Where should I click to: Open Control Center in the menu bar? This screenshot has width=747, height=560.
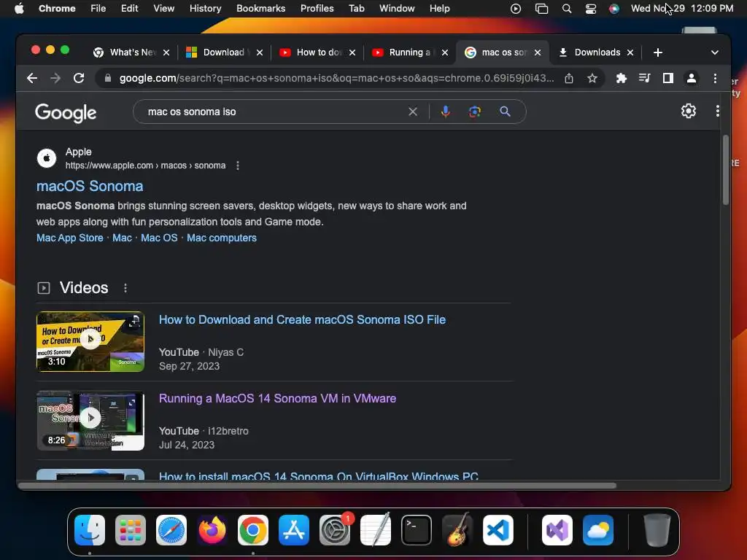(590, 9)
